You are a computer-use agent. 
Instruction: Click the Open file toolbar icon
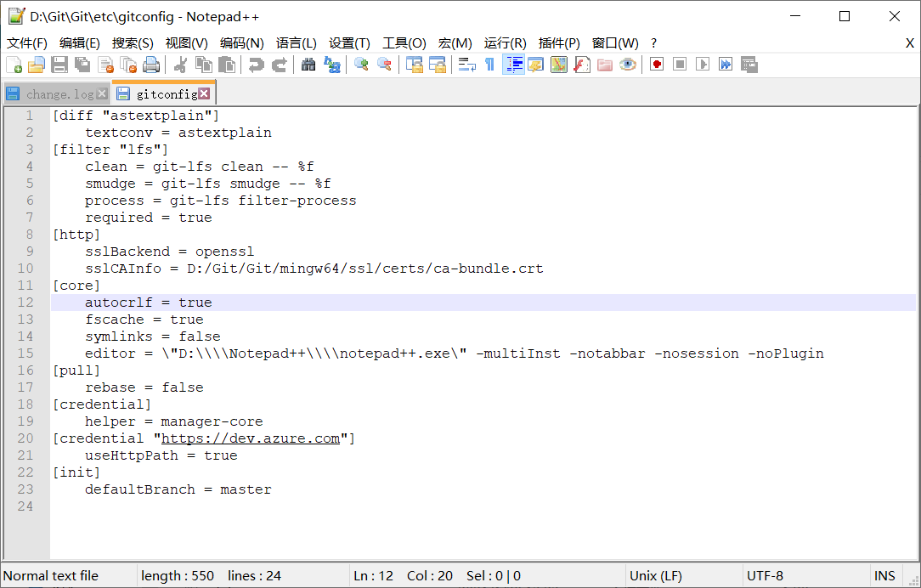[37, 65]
